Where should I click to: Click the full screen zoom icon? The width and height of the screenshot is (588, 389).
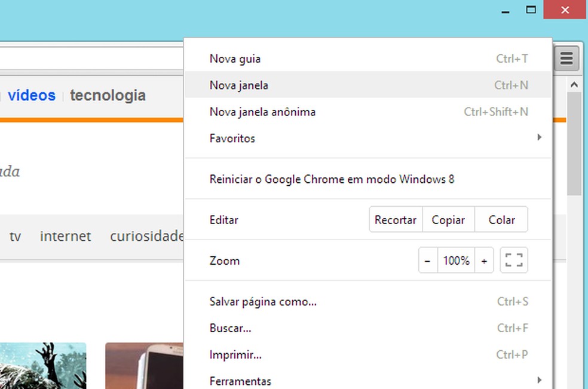click(514, 260)
